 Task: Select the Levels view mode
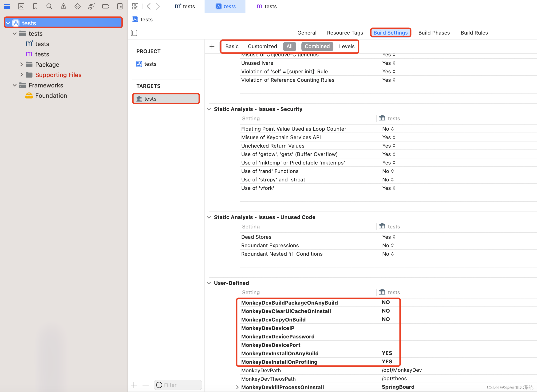click(347, 47)
